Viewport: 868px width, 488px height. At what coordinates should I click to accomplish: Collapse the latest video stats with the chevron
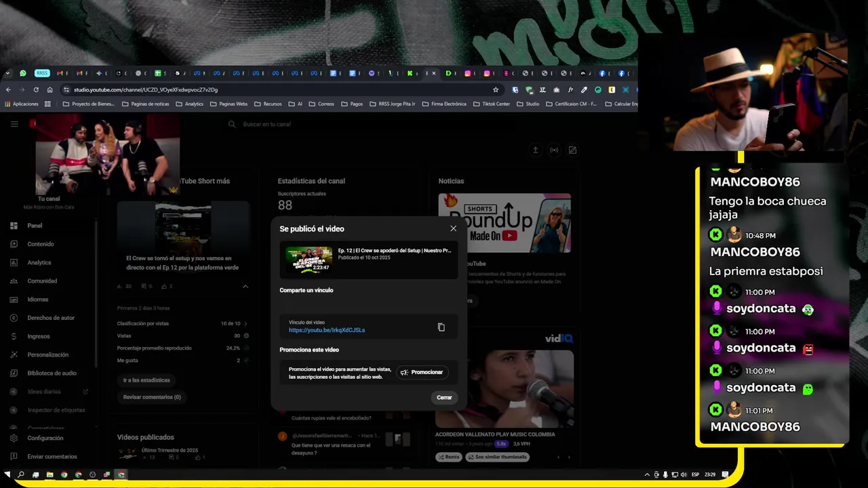coord(245,286)
